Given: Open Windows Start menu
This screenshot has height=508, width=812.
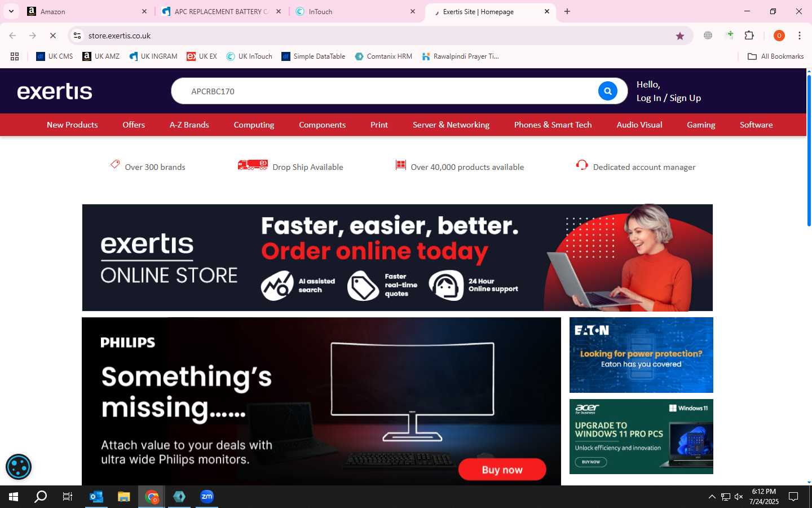Looking at the screenshot, I should tap(14, 497).
